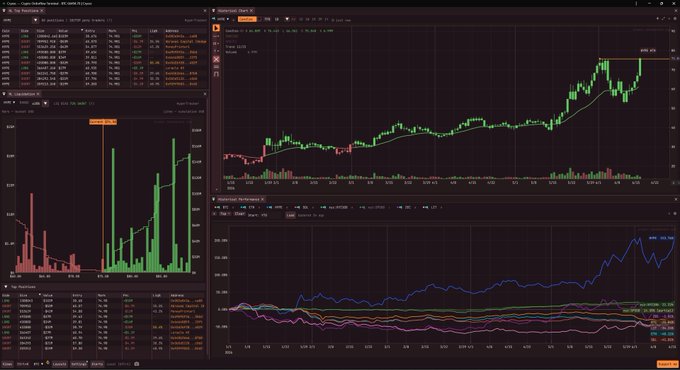Open Settings from bottom bar

79,364
